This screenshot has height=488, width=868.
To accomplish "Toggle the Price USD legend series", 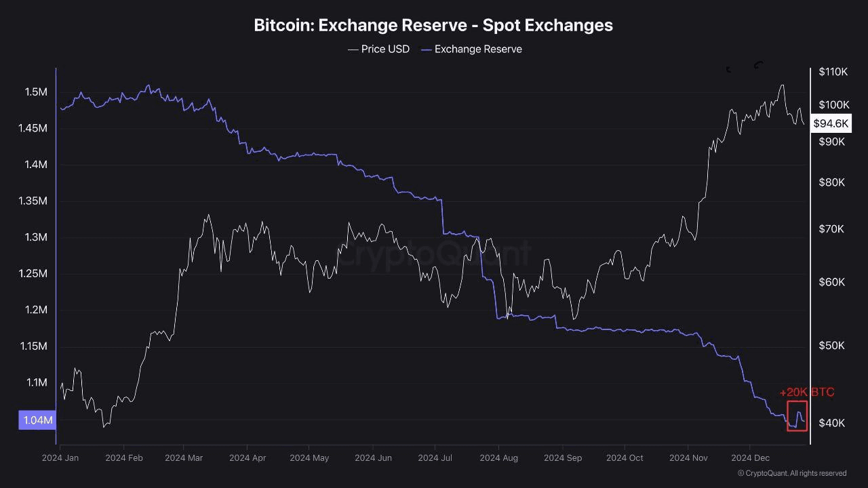I will 385,49.
